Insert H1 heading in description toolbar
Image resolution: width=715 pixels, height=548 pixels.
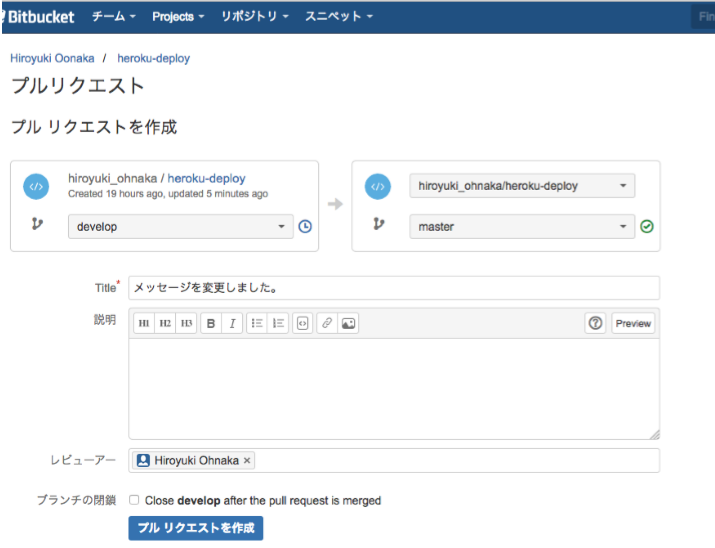(144, 323)
